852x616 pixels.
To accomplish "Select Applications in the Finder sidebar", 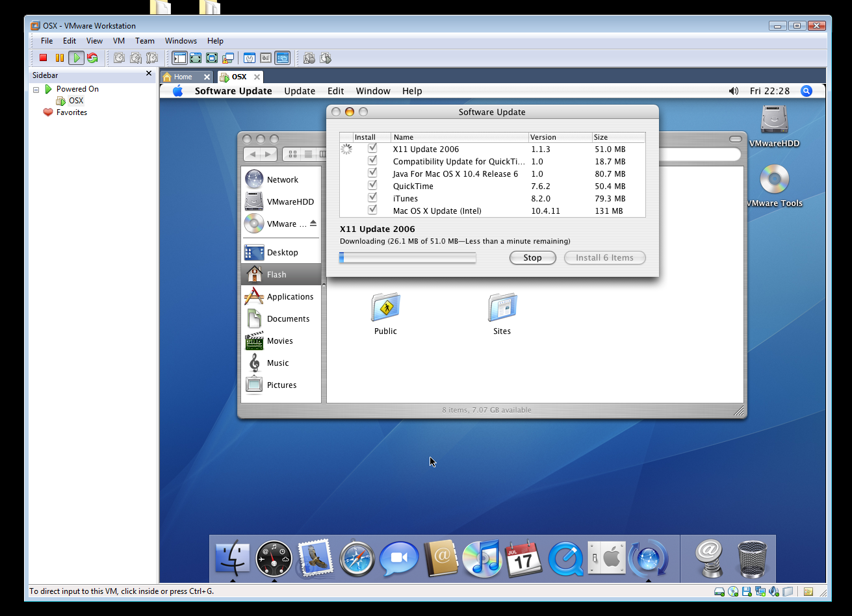I will pos(290,297).
